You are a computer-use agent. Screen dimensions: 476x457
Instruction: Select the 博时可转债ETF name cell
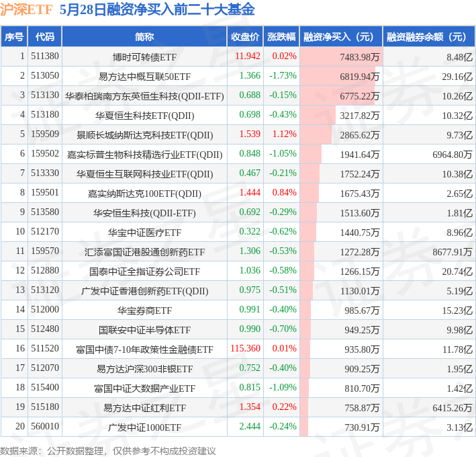(144, 57)
